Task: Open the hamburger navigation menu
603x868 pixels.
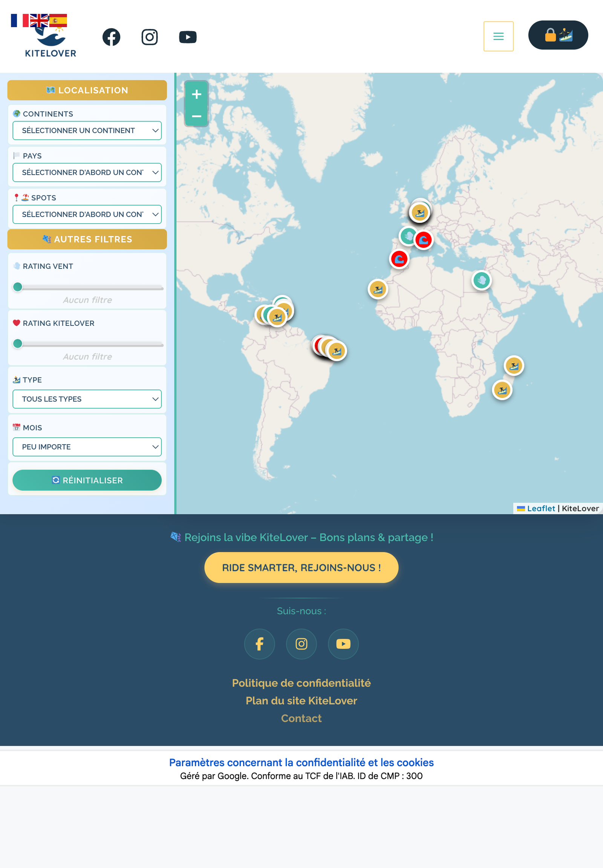Action: [498, 36]
